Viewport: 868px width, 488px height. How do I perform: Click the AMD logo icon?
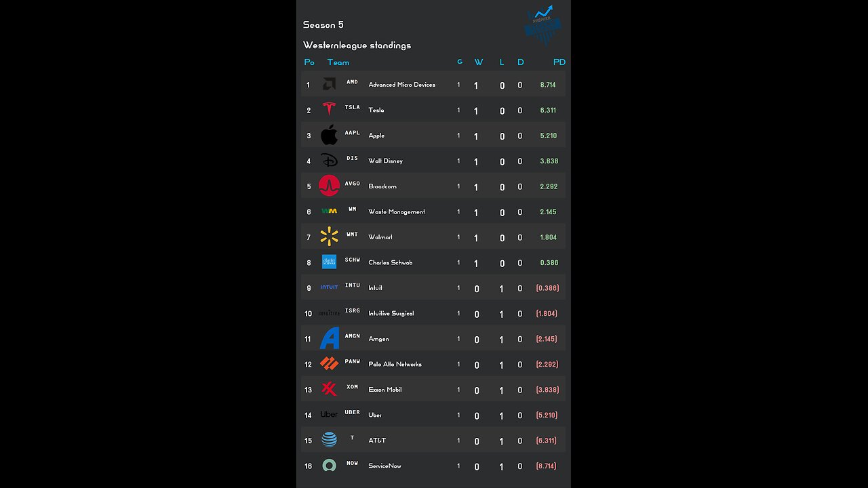[x=329, y=85]
